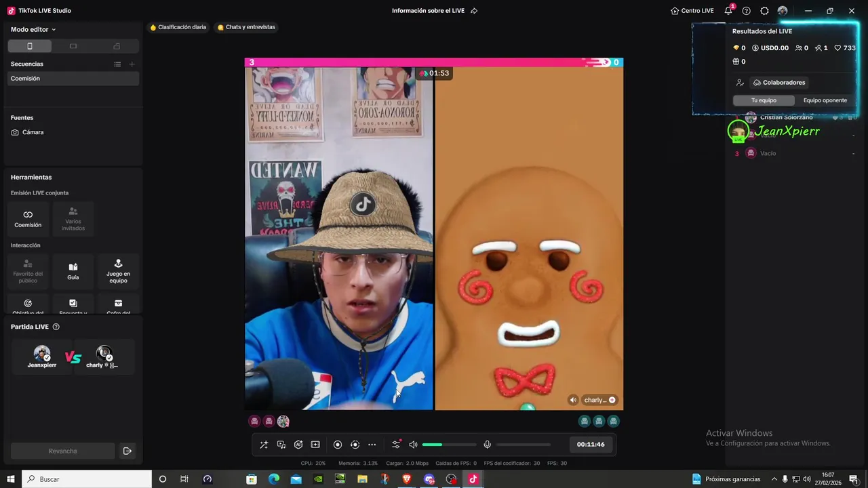Select the Coemisión scene
This screenshot has width=868, height=488.
tap(73, 79)
